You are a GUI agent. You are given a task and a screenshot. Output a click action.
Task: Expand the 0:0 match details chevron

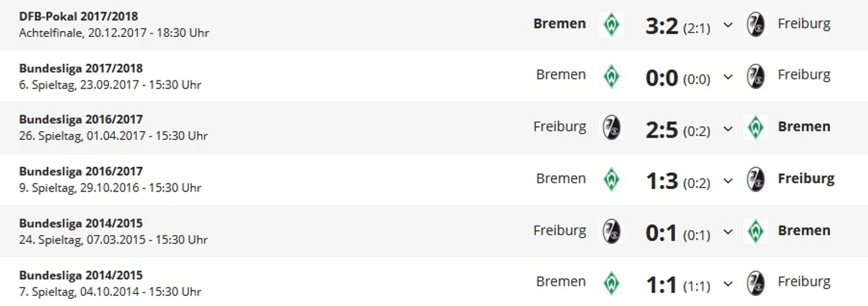(728, 77)
